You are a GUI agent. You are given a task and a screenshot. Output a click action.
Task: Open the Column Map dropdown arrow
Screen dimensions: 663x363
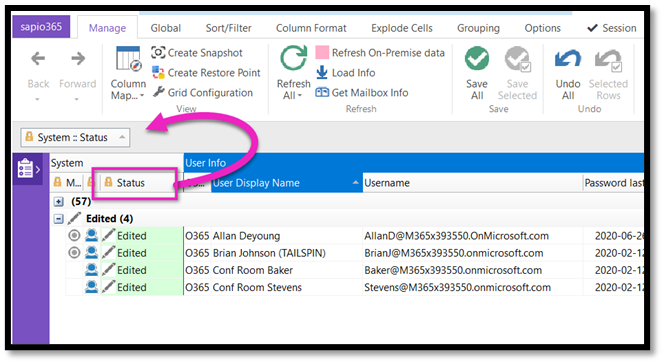point(142,96)
